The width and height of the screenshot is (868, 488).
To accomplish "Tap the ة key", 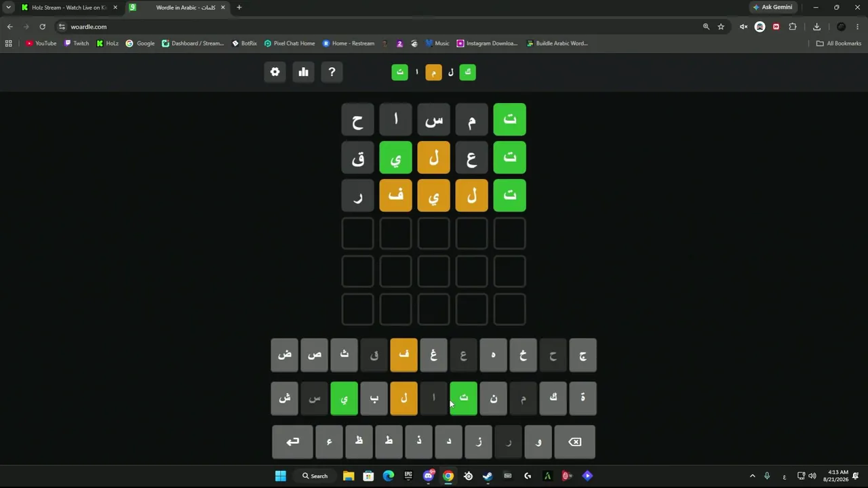I will 583,399.
